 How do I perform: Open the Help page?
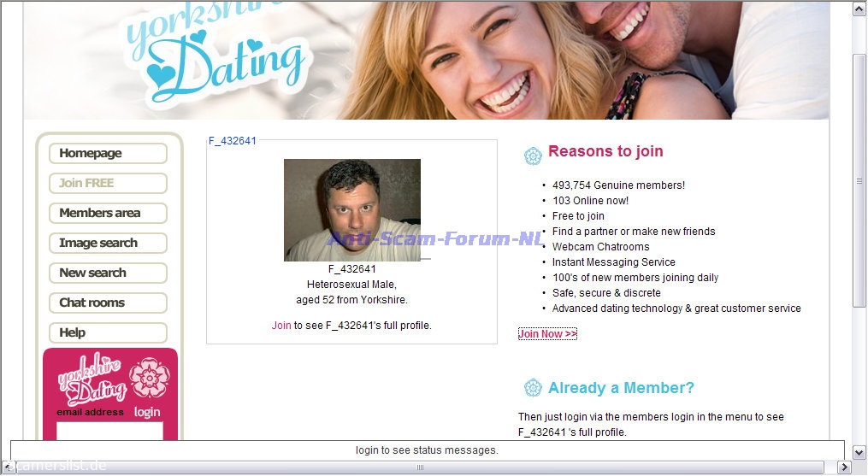pos(108,333)
